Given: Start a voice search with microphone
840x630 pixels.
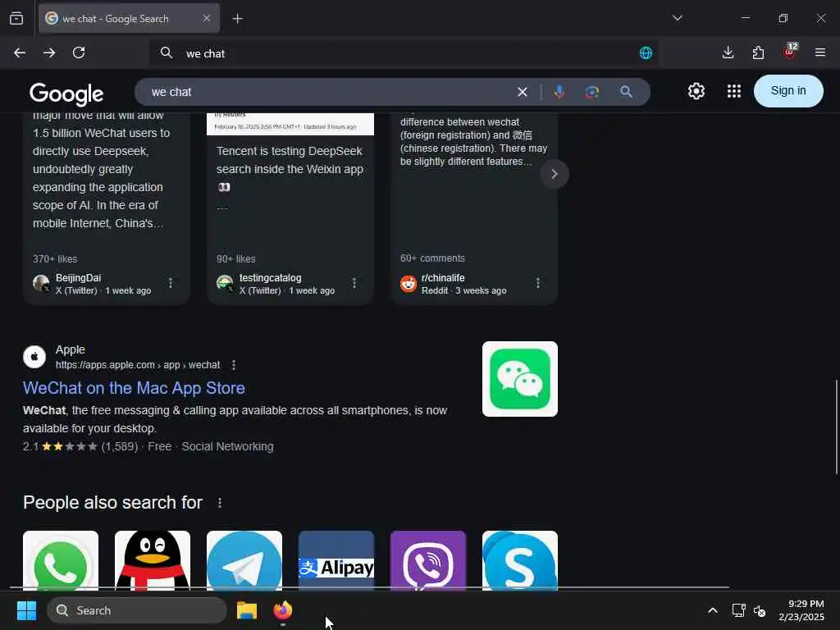Looking at the screenshot, I should click(559, 92).
